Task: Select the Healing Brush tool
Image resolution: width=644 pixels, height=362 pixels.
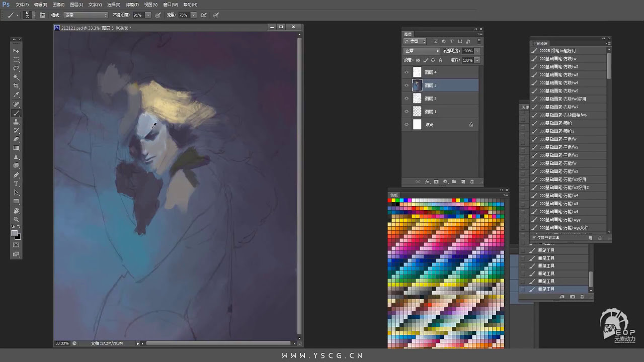Action: click(x=16, y=104)
